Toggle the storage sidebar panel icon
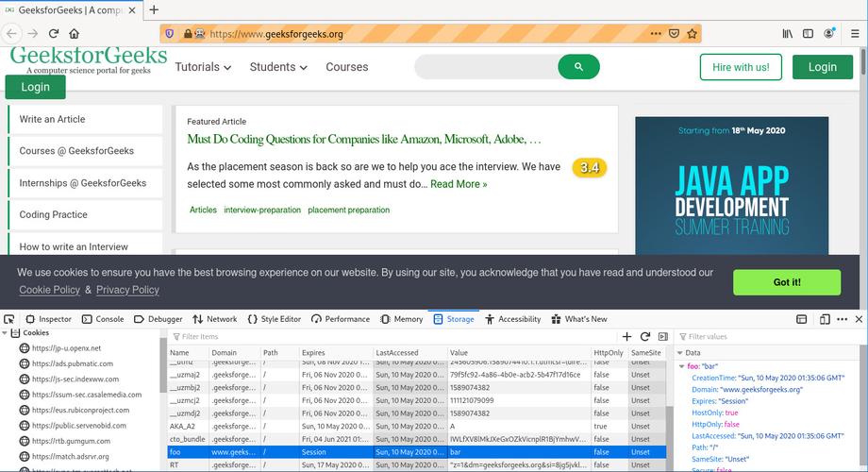This screenshot has height=472, width=868. pyautogui.click(x=663, y=336)
